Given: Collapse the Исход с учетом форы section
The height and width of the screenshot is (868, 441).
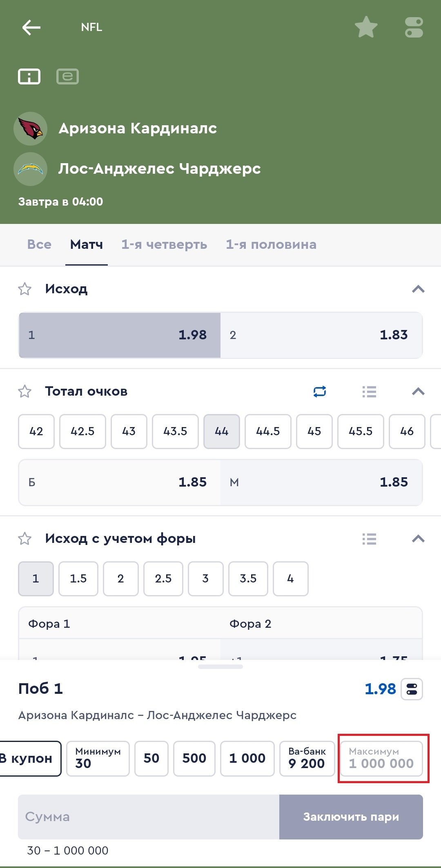Looking at the screenshot, I should tap(418, 539).
